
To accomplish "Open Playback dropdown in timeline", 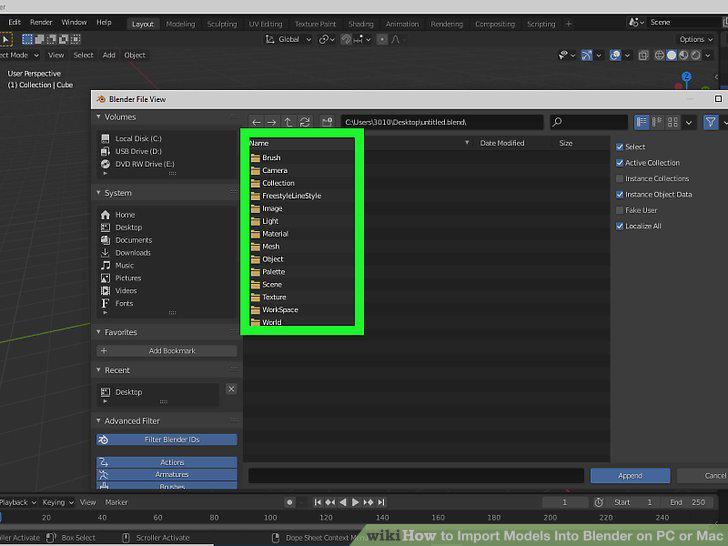I will (18, 502).
